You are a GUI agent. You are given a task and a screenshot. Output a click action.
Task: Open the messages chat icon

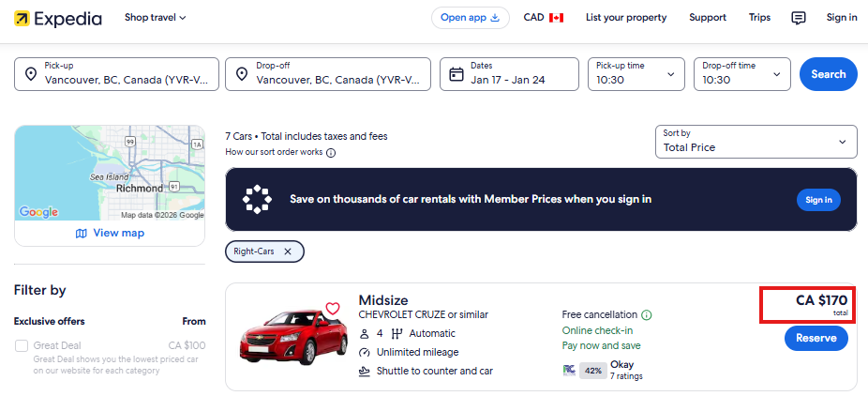798,18
